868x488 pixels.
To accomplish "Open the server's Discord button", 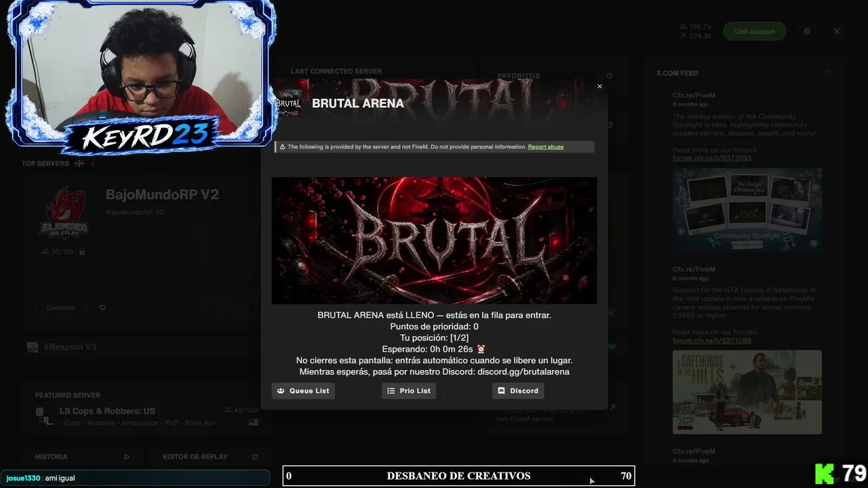I will pos(518,391).
